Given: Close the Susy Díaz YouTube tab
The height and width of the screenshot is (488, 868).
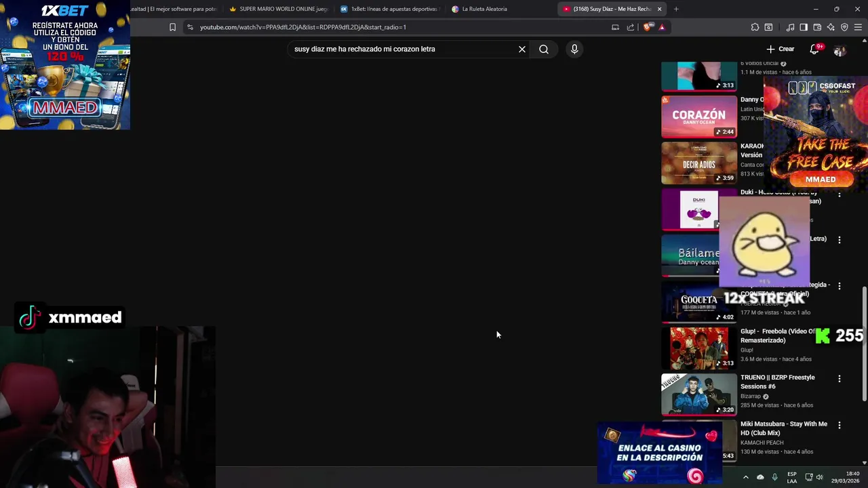Looking at the screenshot, I should [x=659, y=9].
